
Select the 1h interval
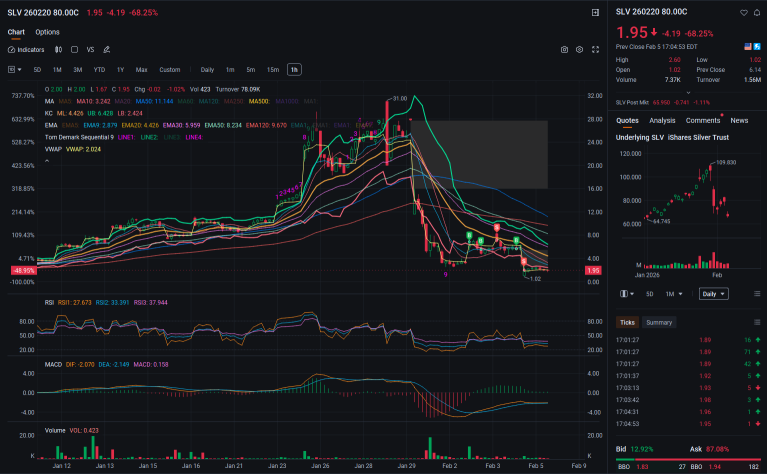294,70
